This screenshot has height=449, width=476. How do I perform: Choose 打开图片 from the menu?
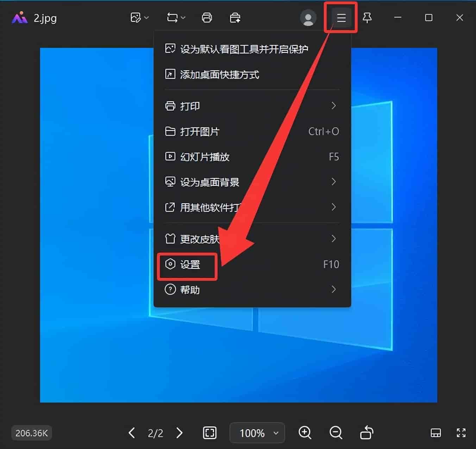pyautogui.click(x=252, y=131)
